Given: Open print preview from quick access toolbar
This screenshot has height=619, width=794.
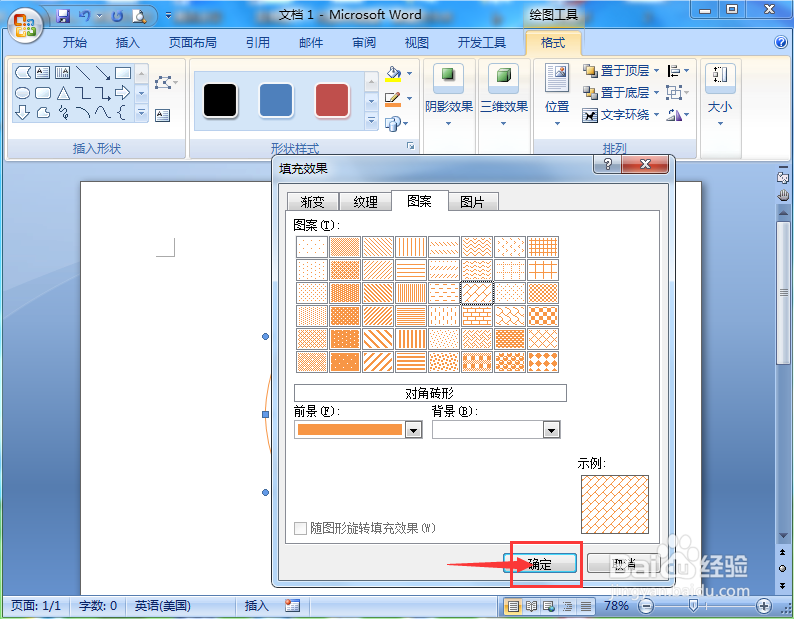Looking at the screenshot, I should tap(139, 16).
